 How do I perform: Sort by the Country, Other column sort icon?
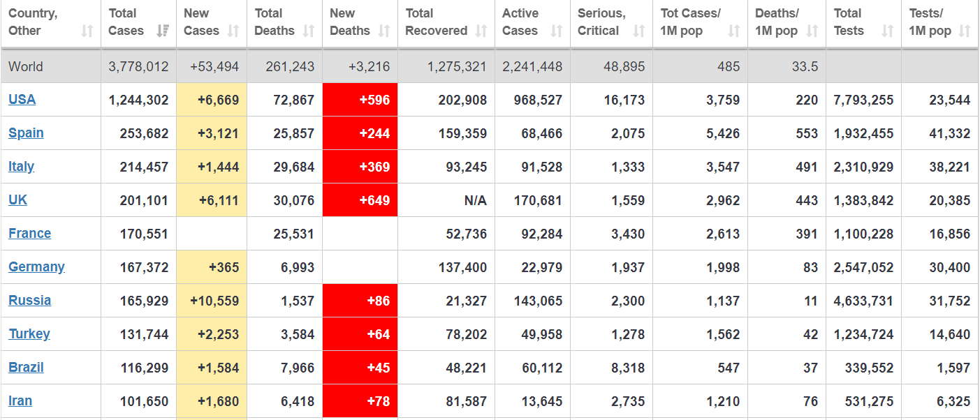(x=87, y=31)
